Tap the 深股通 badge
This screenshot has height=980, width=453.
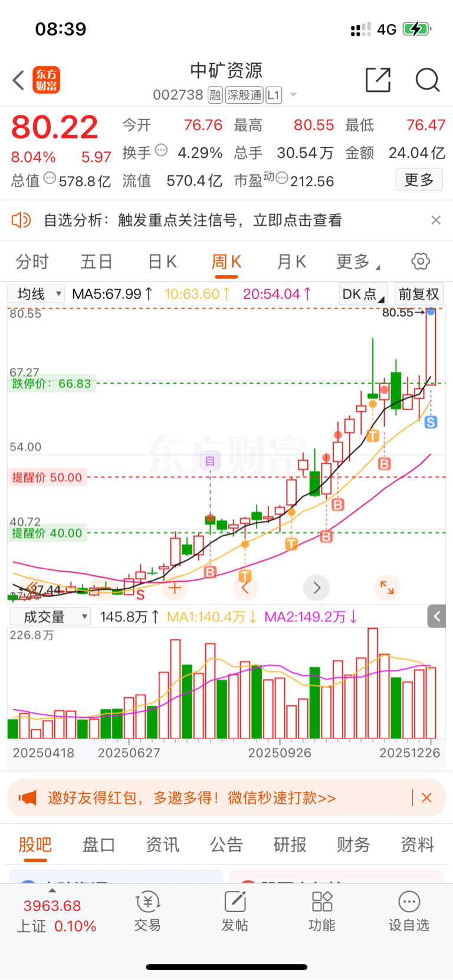click(244, 95)
